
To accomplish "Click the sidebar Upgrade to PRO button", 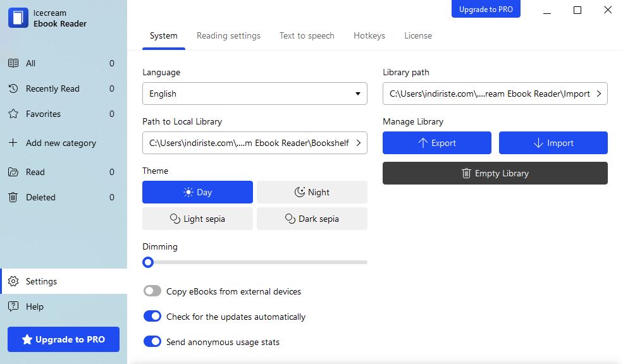I will tap(64, 339).
